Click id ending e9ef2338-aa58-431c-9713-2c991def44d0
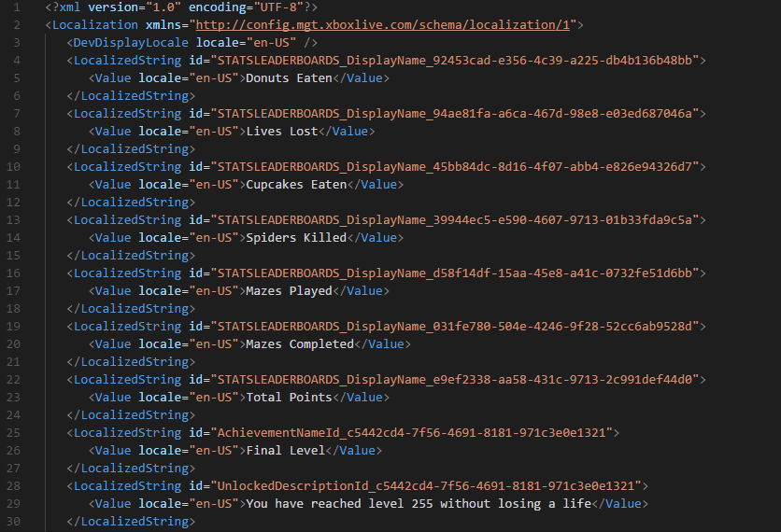Viewport: 781px width, 532px height. coord(455,380)
